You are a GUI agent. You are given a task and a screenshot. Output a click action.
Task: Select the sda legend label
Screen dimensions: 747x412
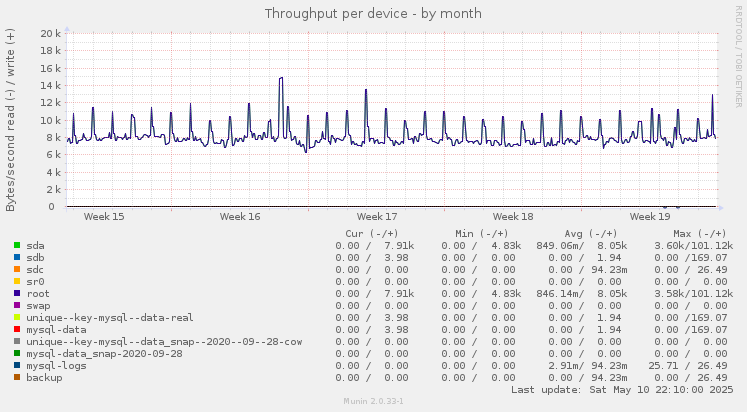coord(35,246)
